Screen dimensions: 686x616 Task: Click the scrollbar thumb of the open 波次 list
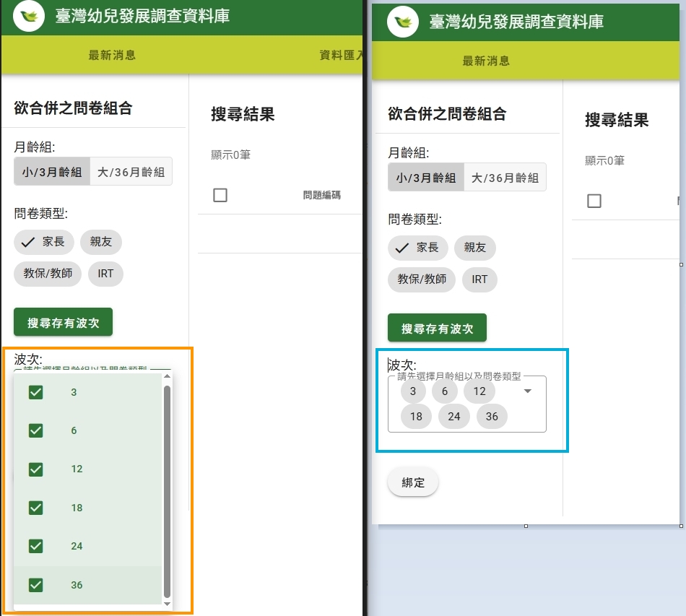tap(168, 491)
